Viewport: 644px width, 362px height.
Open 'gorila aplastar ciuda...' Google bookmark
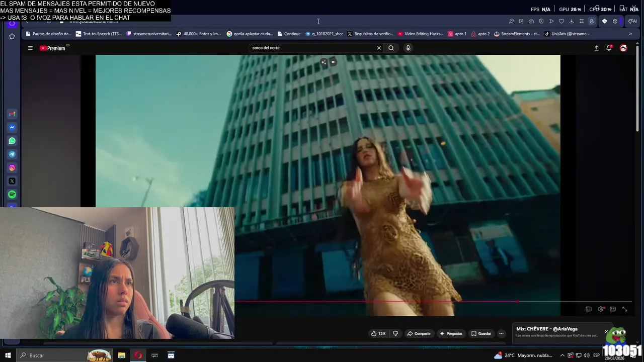tap(250, 34)
